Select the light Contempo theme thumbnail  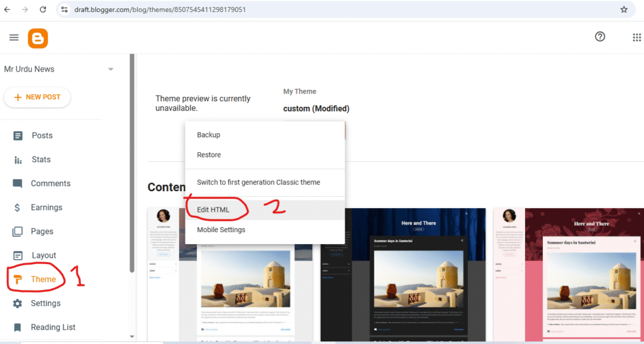230,275
